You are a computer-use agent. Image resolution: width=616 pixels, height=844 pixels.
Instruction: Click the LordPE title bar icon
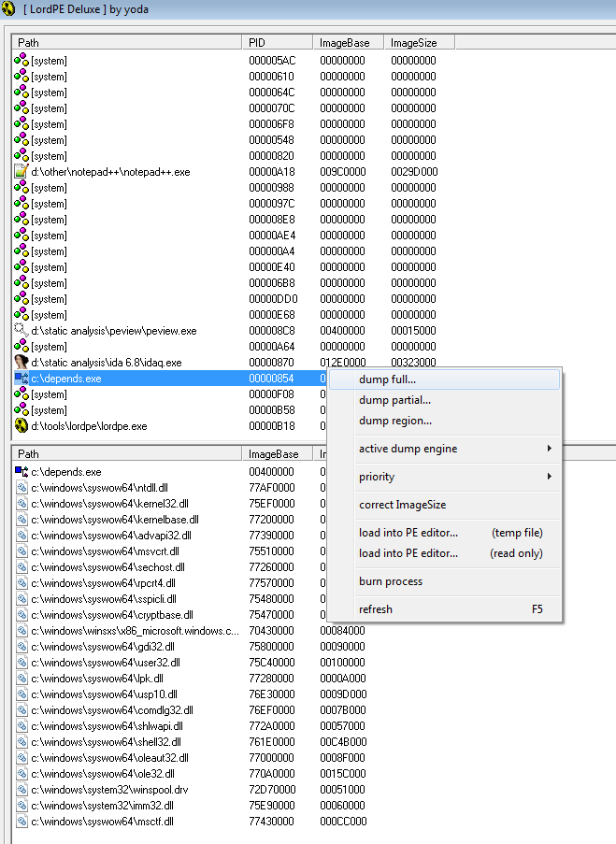pos(8,8)
